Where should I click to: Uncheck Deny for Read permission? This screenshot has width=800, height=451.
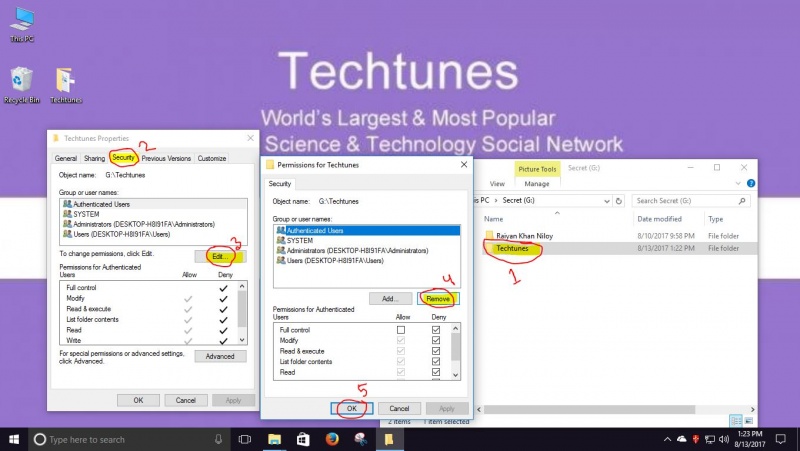pyautogui.click(x=436, y=372)
